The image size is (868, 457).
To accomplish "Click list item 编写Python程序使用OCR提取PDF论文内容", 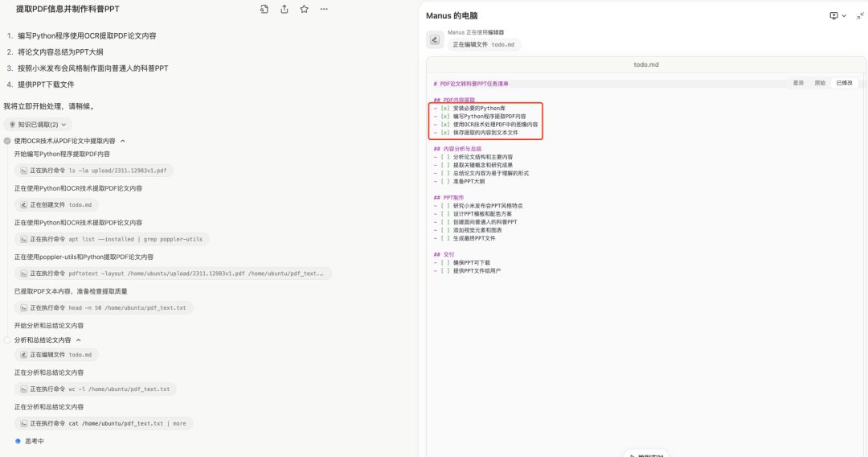I will pos(87,35).
